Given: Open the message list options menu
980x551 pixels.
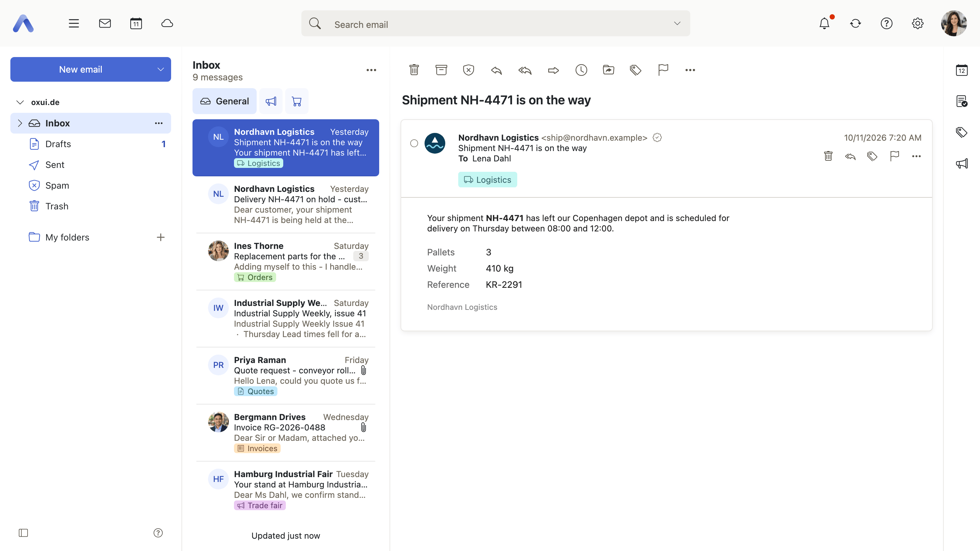Looking at the screenshot, I should 371,70.
